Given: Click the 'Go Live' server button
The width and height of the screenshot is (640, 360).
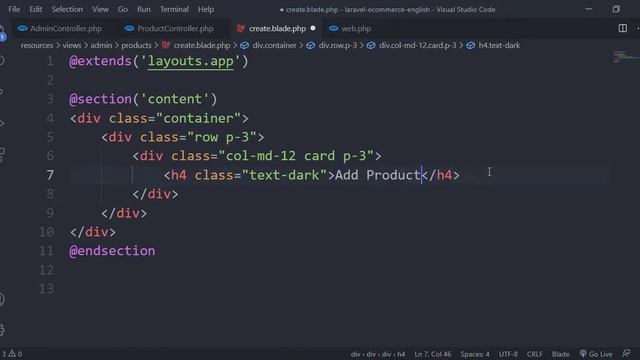Looking at the screenshot, I should pyautogui.click(x=596, y=354).
